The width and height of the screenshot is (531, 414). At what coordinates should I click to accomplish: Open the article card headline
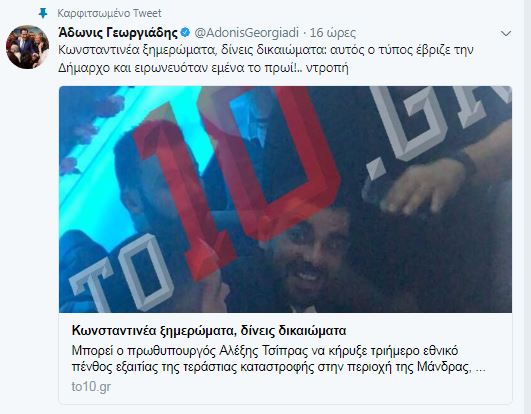coord(209,330)
